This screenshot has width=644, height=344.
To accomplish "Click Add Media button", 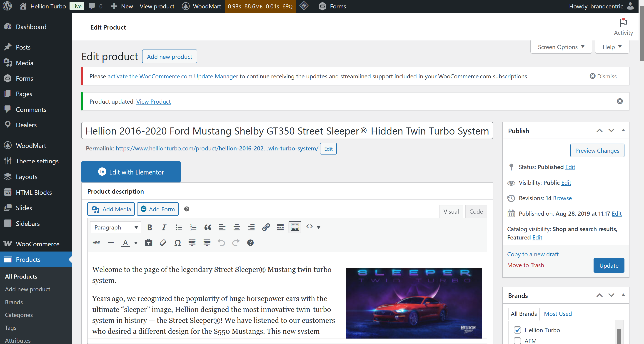I will pos(111,209).
